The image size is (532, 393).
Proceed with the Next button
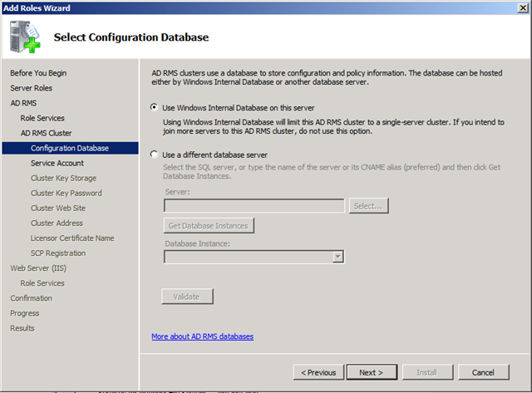pos(372,372)
